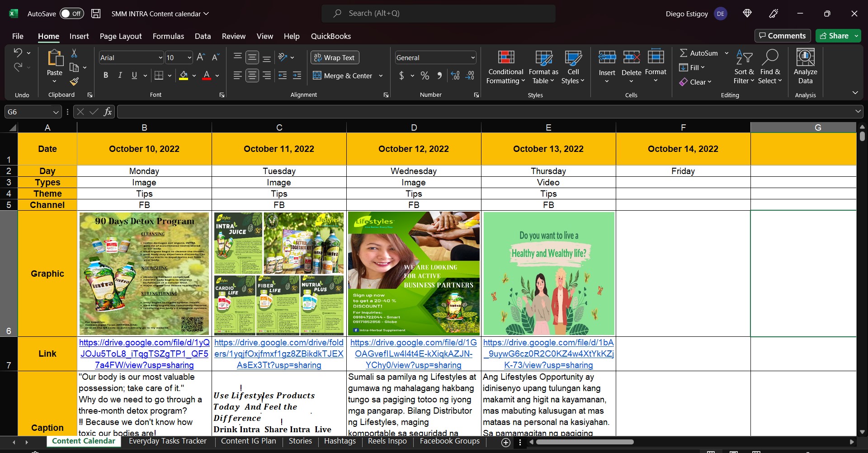Toggle Middle Align vertical alignment
This screenshot has height=453, width=868.
252,57
